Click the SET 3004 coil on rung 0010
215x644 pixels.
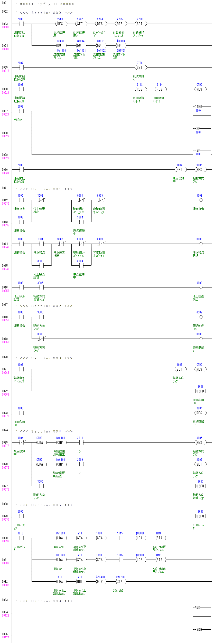pos(181,170)
